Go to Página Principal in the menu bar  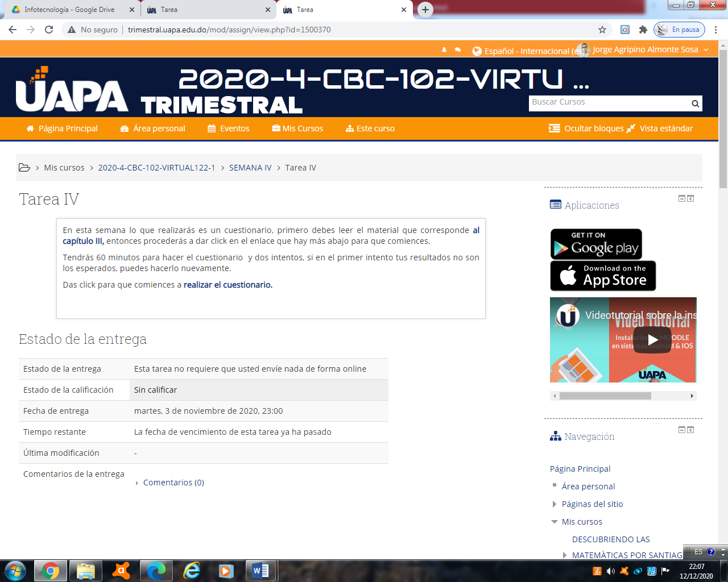click(62, 128)
